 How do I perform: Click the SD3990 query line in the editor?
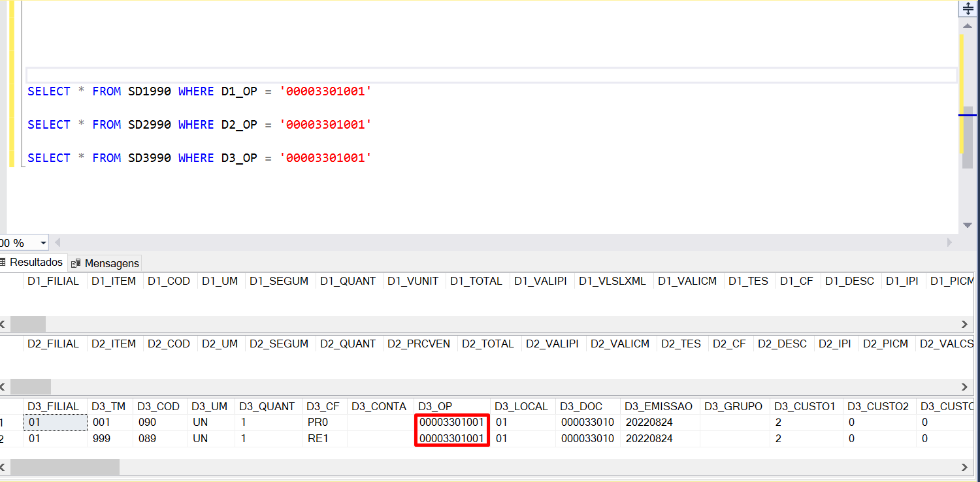tap(199, 158)
